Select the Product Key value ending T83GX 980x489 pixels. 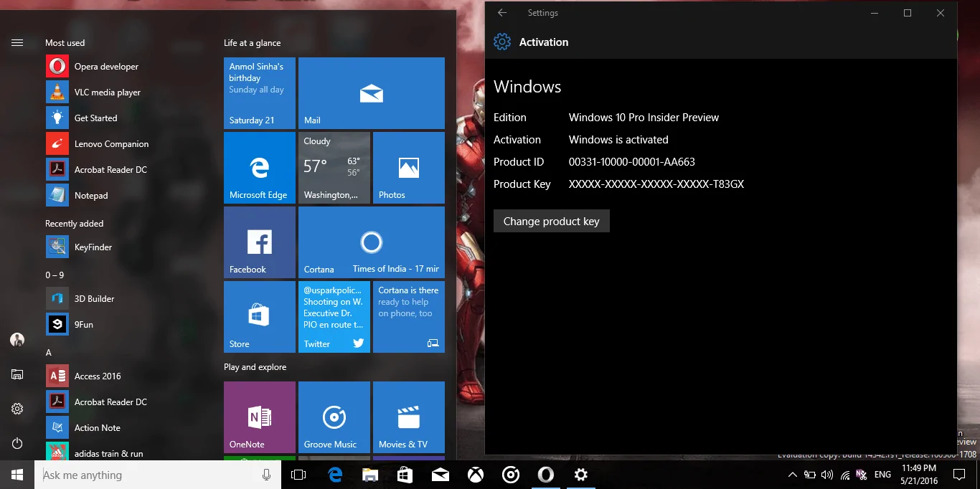(656, 184)
